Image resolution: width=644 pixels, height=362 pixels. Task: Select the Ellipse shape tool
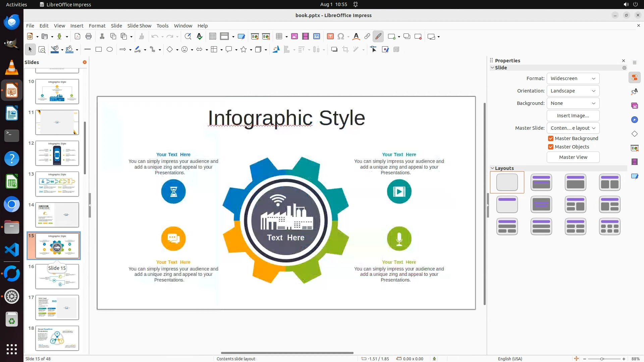coord(110,49)
